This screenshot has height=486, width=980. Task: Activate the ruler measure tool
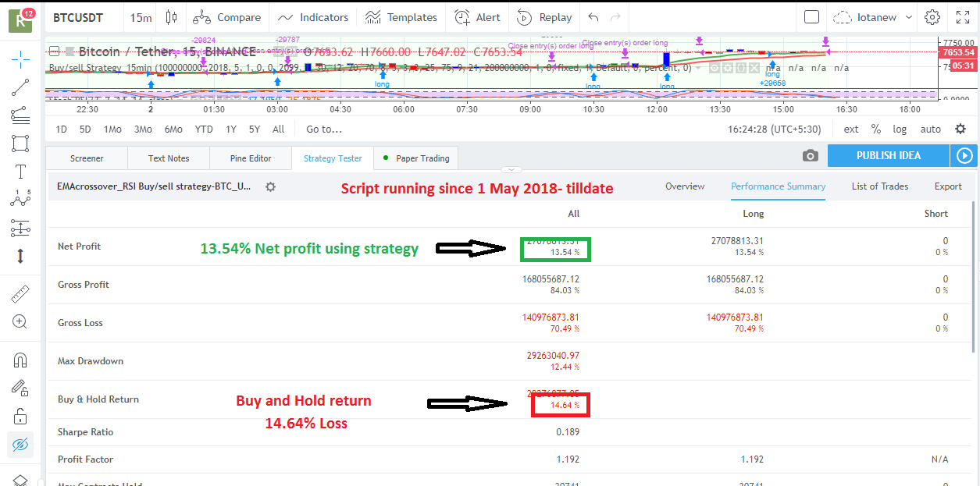pos(20,294)
